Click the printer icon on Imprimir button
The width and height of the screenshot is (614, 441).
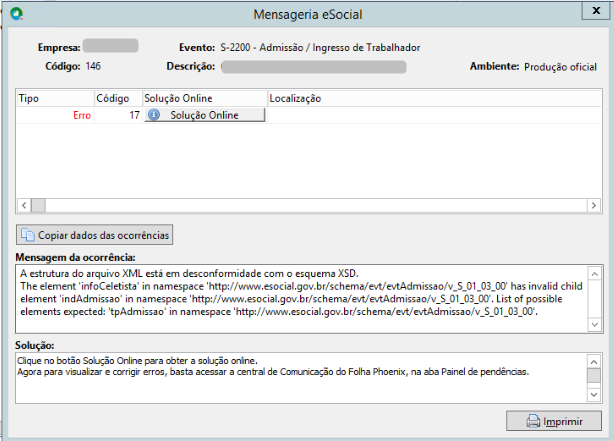[x=533, y=421]
